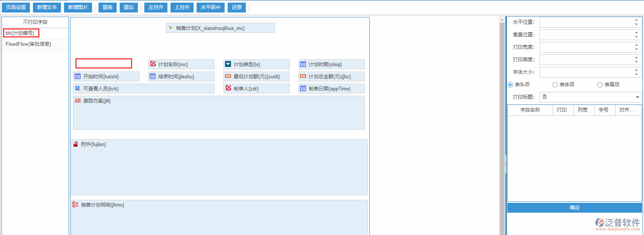Decrease the 字体大小 spinner value
644x235 pixels.
636,74
